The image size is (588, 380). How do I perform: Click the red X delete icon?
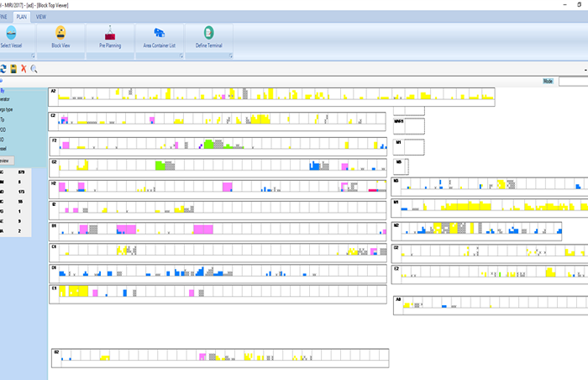pyautogui.click(x=24, y=68)
